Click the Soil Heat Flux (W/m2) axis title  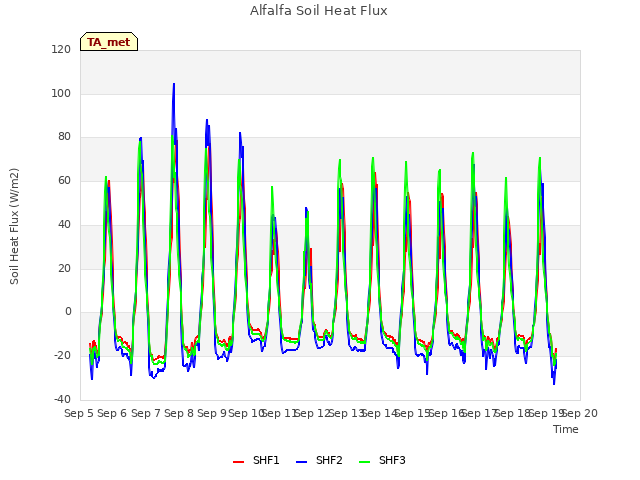(x=14, y=226)
